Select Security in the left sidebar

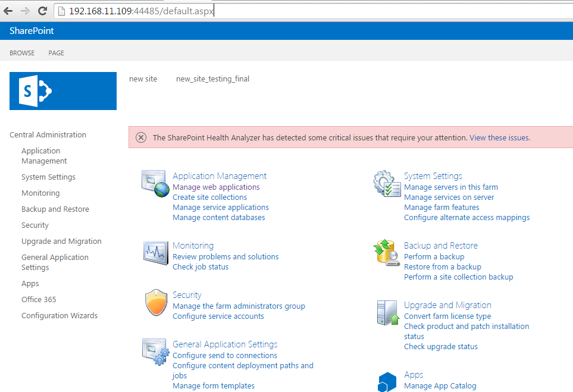tap(35, 225)
